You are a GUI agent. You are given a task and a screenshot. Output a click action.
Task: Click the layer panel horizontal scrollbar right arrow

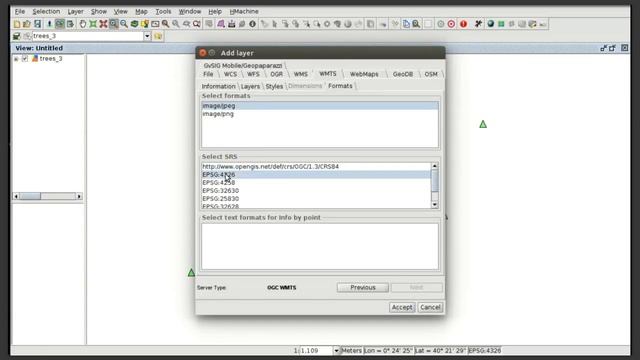point(79,197)
